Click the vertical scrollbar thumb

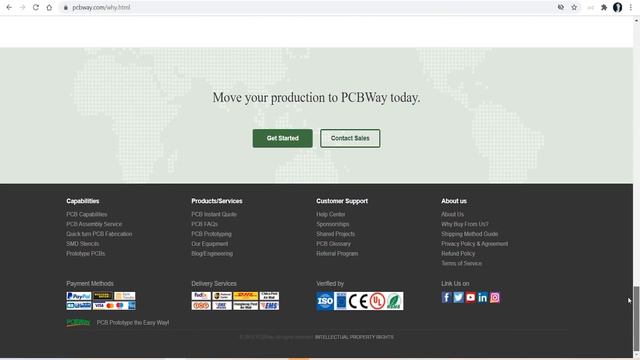(636, 320)
